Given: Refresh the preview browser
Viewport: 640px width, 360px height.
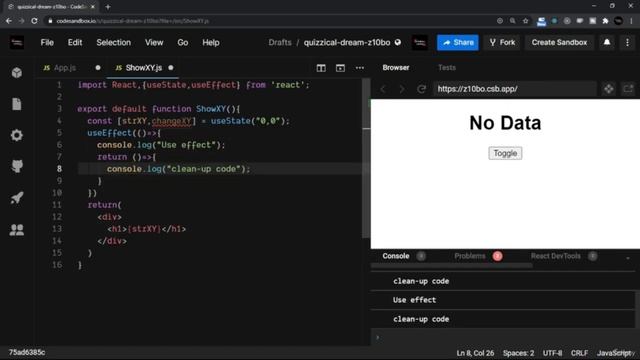Looking at the screenshot, I should point(422,89).
